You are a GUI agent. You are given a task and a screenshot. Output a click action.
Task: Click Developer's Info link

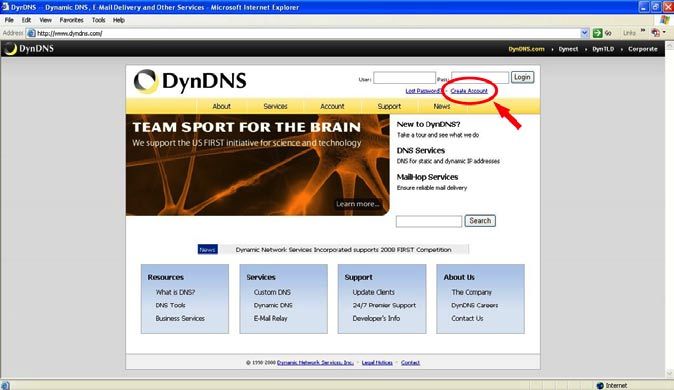376,319
